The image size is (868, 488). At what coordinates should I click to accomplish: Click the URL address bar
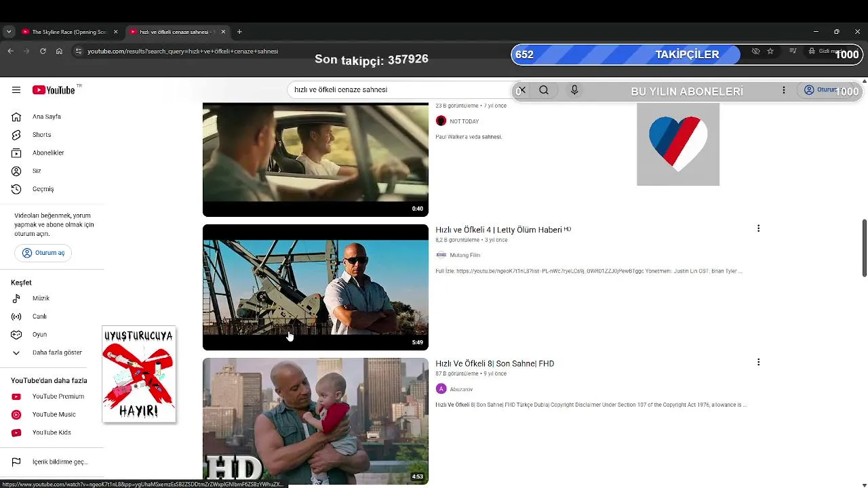pyautogui.click(x=407, y=51)
